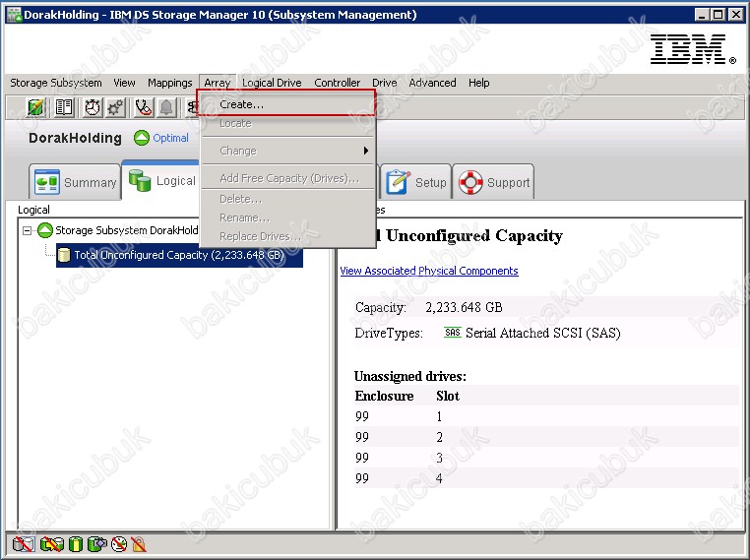This screenshot has width=750, height=560.
Task: Click Add Free Capacity (Drives)... menu entry
Action: (x=287, y=178)
